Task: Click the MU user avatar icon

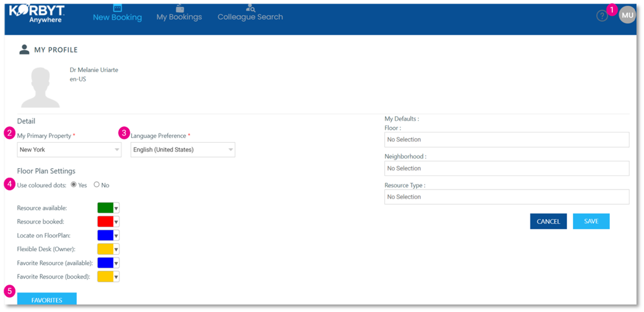Action: (x=627, y=15)
